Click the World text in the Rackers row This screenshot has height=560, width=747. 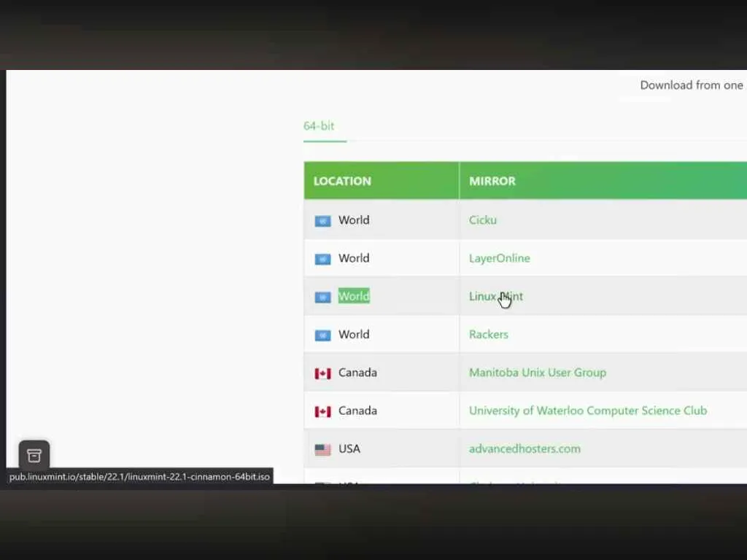354,334
